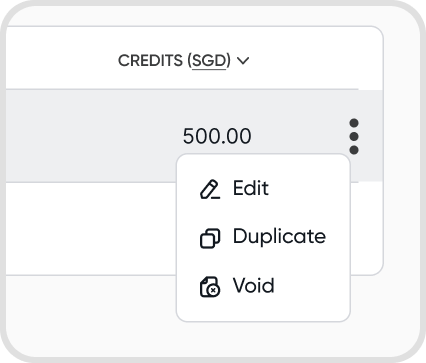Click highlighted row area right of the ellipsis

tap(371, 136)
